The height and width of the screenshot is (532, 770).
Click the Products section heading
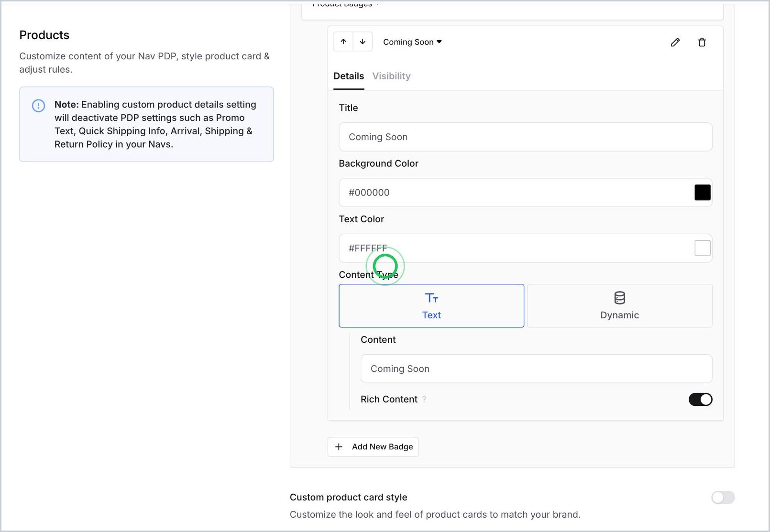click(44, 35)
